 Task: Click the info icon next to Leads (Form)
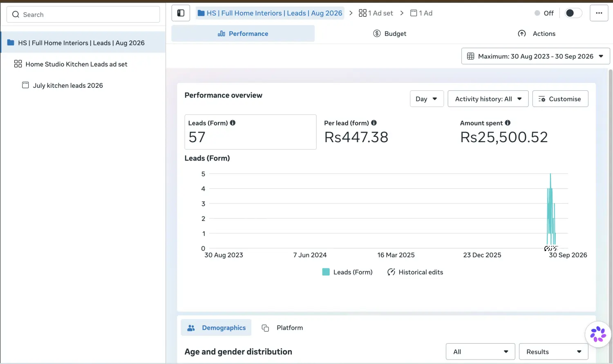(x=233, y=123)
